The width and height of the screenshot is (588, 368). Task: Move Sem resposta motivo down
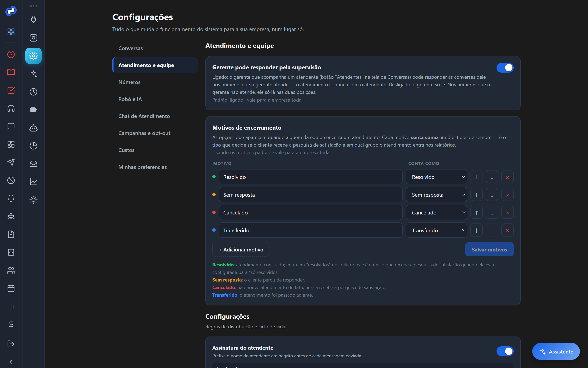pyautogui.click(x=492, y=195)
